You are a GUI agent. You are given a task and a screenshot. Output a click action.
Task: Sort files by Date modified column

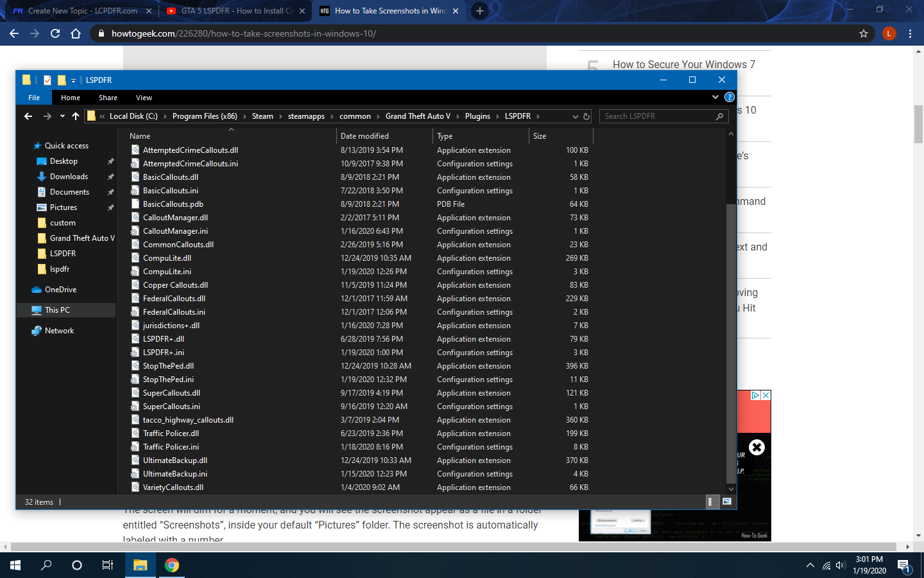[385, 136]
